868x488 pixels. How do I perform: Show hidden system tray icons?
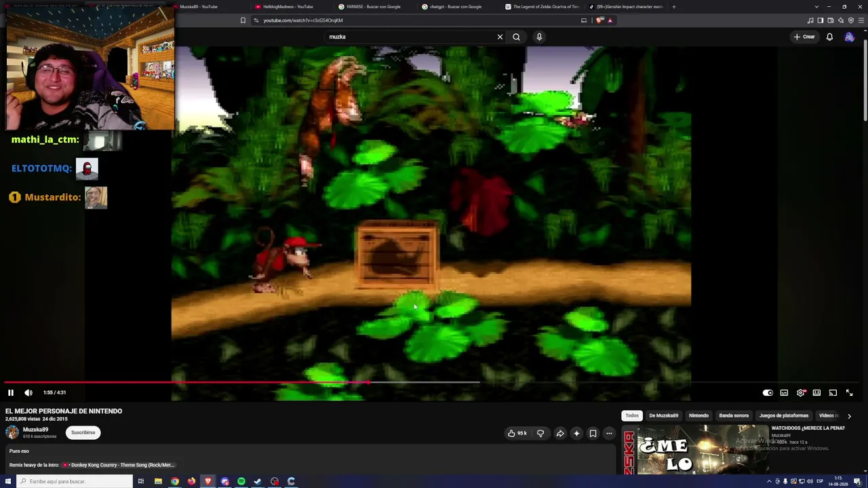769,481
